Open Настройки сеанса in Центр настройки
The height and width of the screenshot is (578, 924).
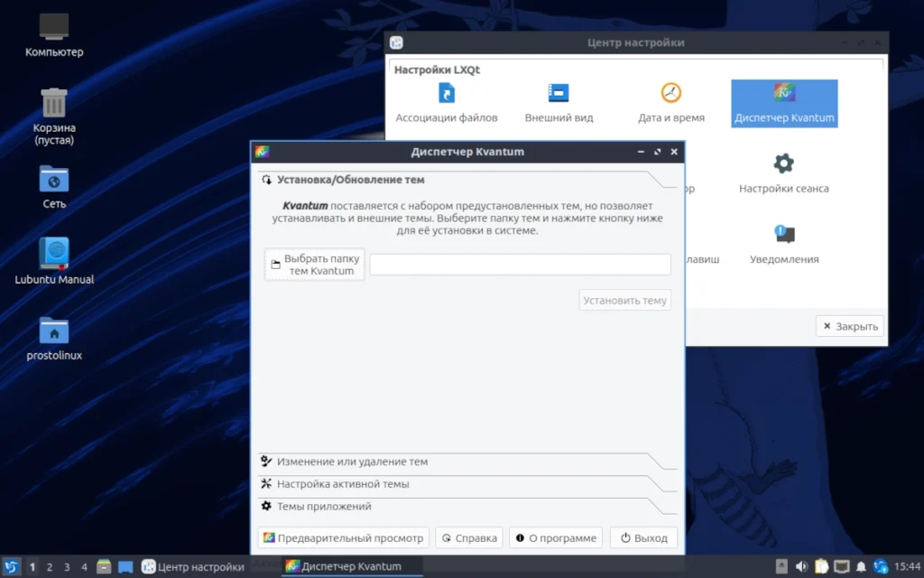coord(784,174)
